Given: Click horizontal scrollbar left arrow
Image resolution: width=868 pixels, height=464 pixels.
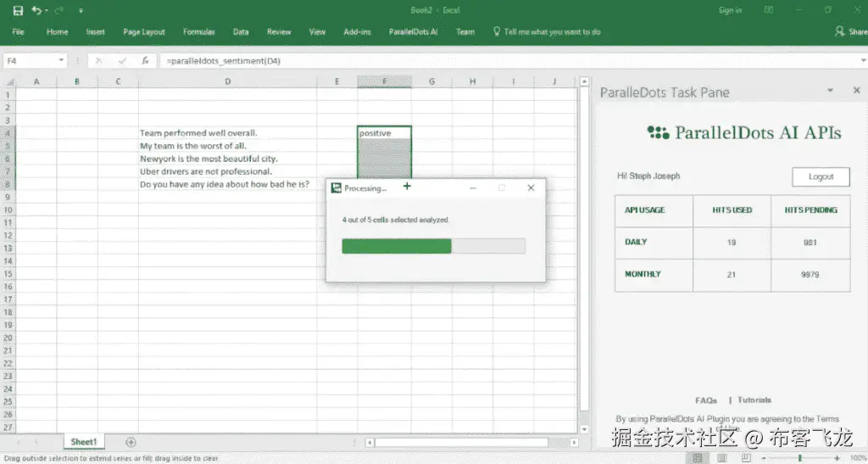Looking at the screenshot, I should pos(370,443).
